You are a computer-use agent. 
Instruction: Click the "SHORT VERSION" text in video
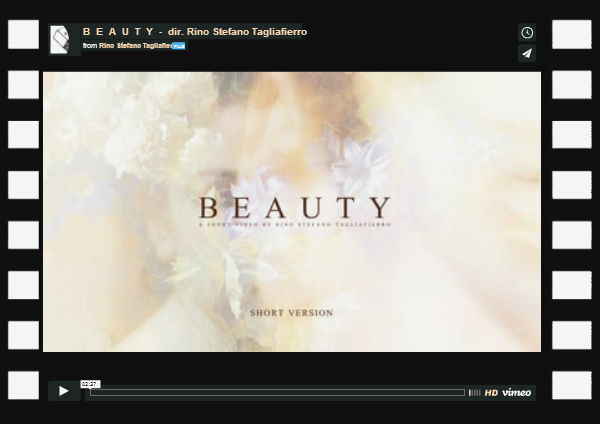click(x=291, y=313)
